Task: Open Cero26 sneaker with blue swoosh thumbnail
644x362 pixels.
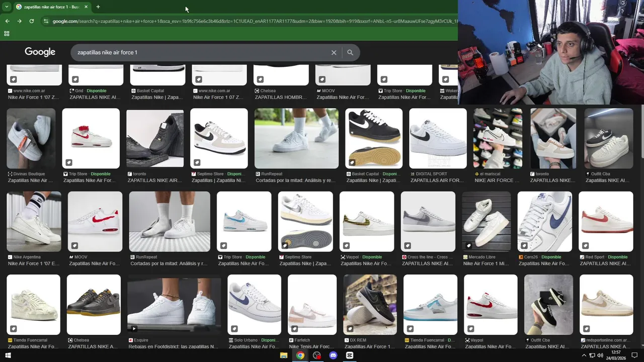Action: click(545, 221)
